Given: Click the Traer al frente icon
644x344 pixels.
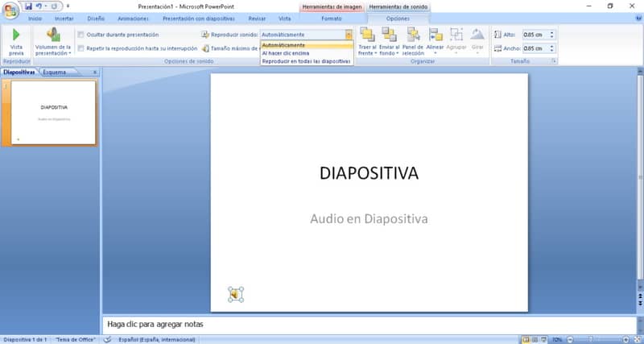Looking at the screenshot, I should pos(367,35).
